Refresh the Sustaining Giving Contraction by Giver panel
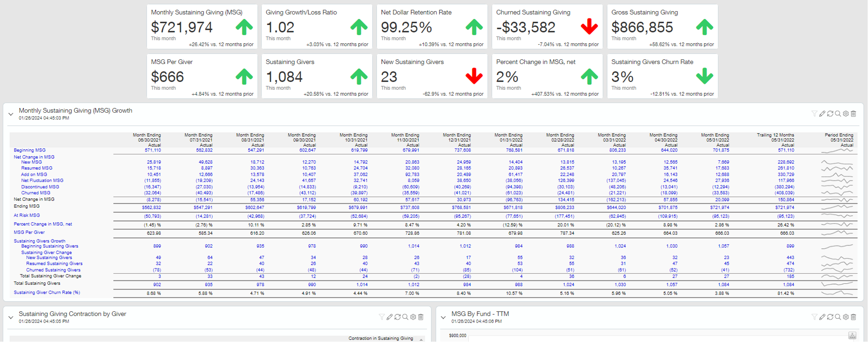Viewport: 868px width, 342px height. [x=397, y=317]
